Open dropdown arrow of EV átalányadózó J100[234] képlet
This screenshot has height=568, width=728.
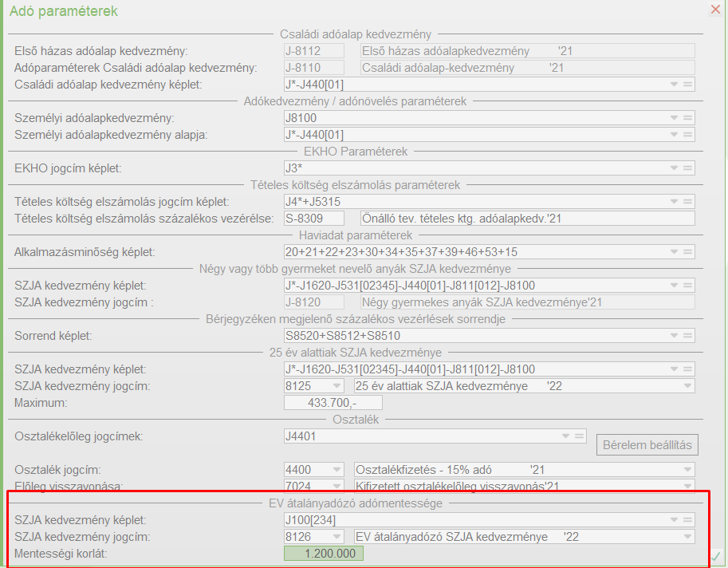[x=674, y=519]
